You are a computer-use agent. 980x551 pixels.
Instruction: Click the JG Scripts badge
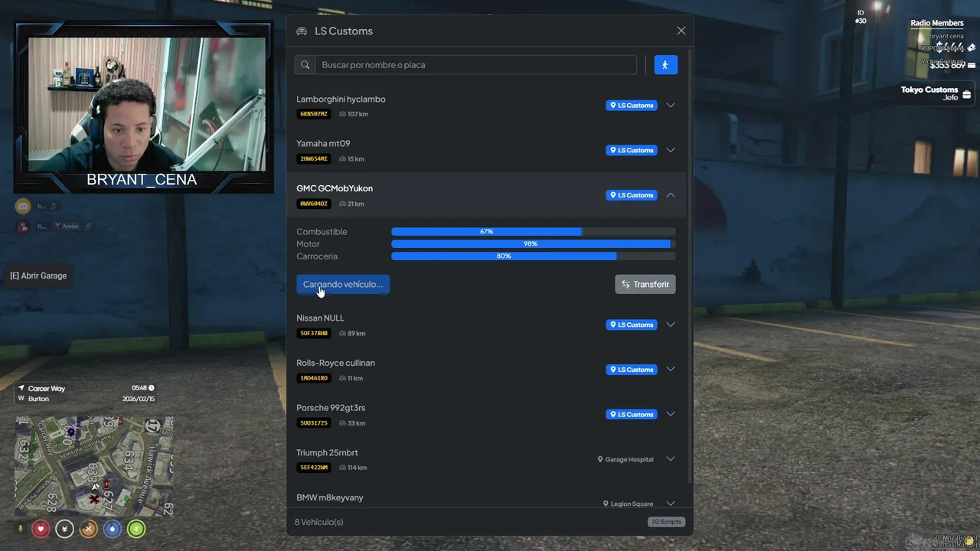click(x=665, y=522)
